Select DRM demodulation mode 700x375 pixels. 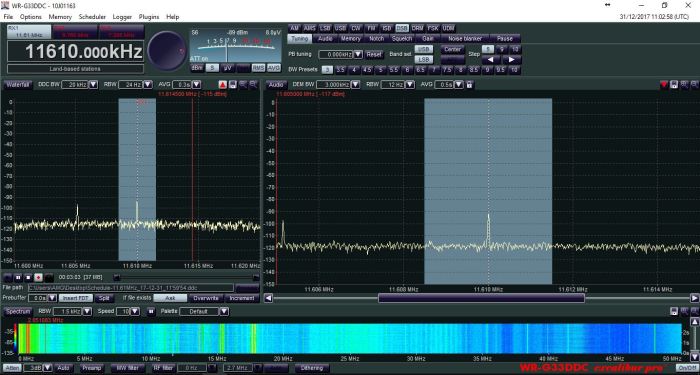click(417, 28)
